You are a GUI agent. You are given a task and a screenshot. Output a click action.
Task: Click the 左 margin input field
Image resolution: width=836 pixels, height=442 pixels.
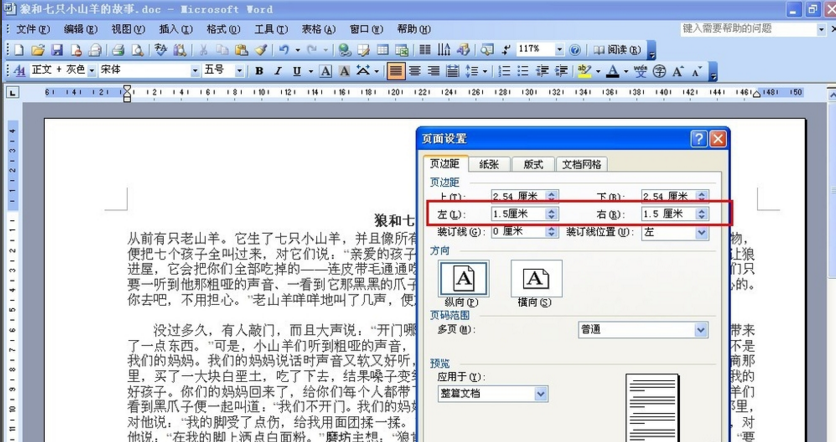[x=519, y=214]
